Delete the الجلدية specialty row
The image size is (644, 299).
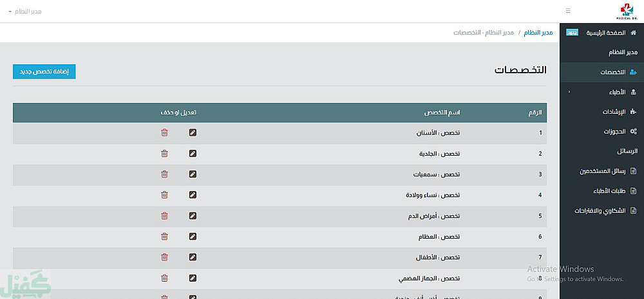[x=164, y=154]
